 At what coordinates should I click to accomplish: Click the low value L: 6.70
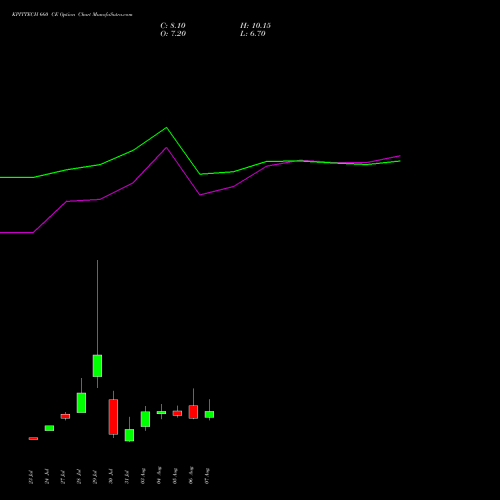click(x=253, y=34)
